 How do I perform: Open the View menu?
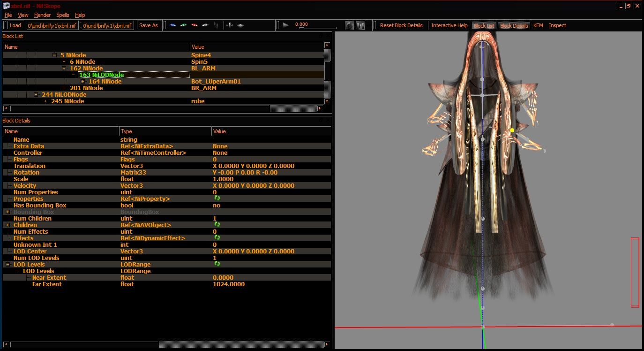coord(23,15)
